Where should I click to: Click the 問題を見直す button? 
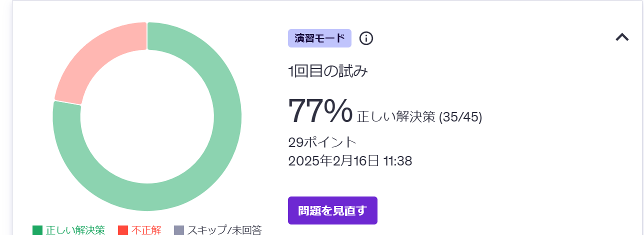[332, 210]
